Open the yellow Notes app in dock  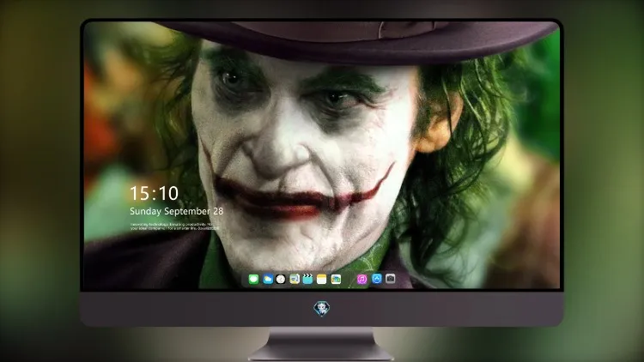[x=322, y=279]
